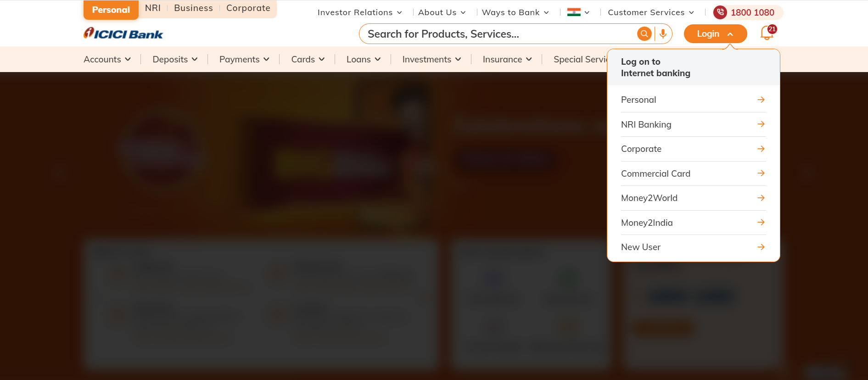Switch to the Business segment tab
This screenshot has height=380, width=868.
click(x=193, y=8)
